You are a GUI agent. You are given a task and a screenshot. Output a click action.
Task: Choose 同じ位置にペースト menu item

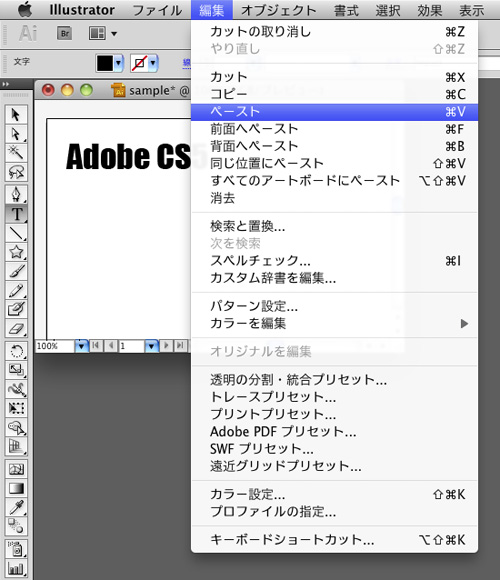pyautogui.click(x=334, y=163)
